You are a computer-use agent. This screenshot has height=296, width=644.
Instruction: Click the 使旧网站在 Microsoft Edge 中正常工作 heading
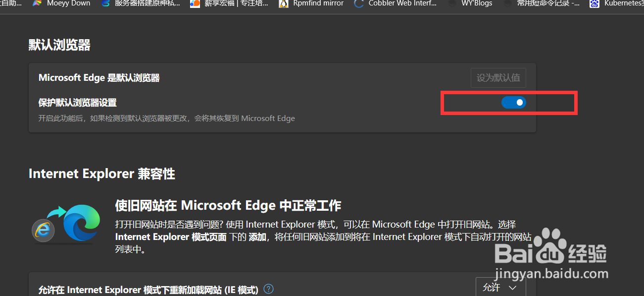[x=228, y=205]
